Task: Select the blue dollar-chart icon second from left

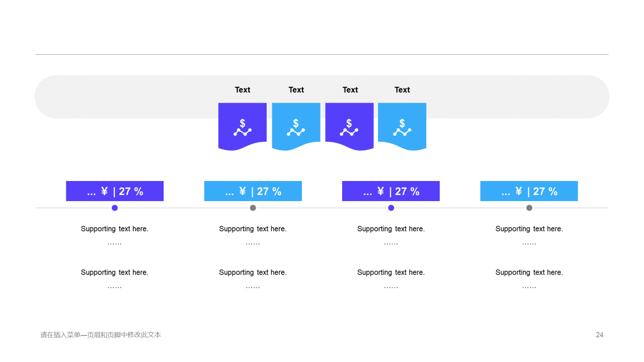Action: tap(296, 127)
